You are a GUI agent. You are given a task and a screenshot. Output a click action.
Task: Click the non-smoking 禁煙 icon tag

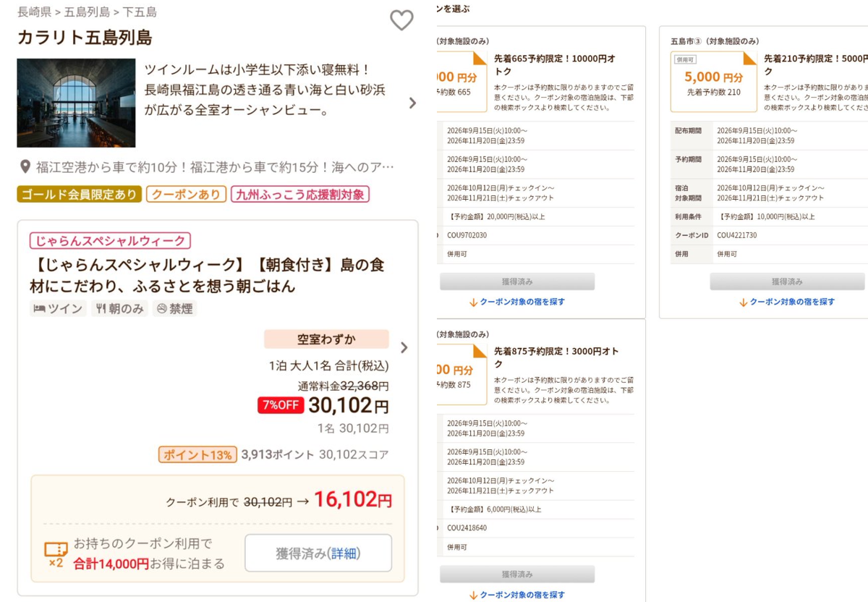174,309
